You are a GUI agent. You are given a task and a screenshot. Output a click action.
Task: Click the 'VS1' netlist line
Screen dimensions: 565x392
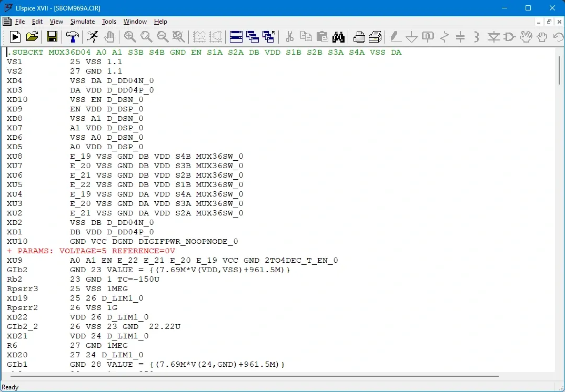tap(65, 61)
